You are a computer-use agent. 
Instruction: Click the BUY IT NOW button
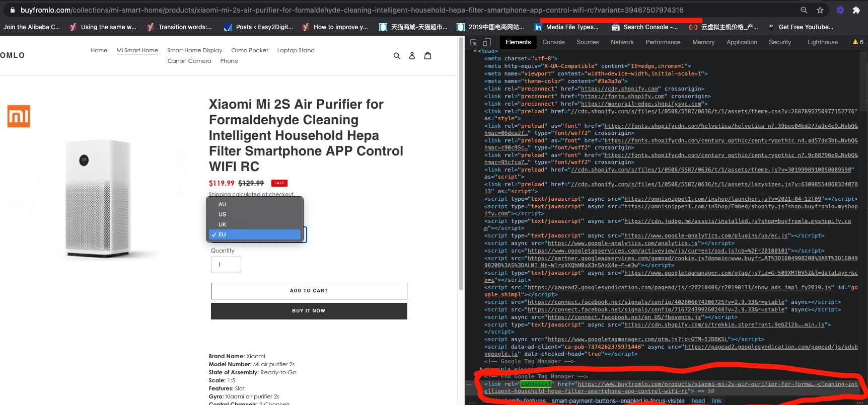(309, 311)
